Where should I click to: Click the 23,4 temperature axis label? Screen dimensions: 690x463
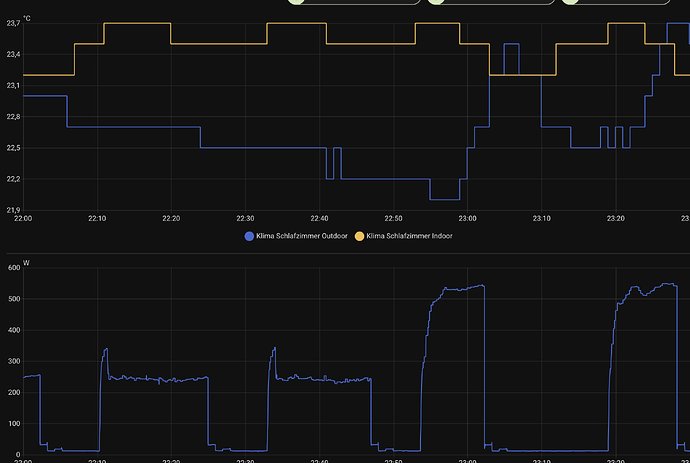click(x=13, y=55)
